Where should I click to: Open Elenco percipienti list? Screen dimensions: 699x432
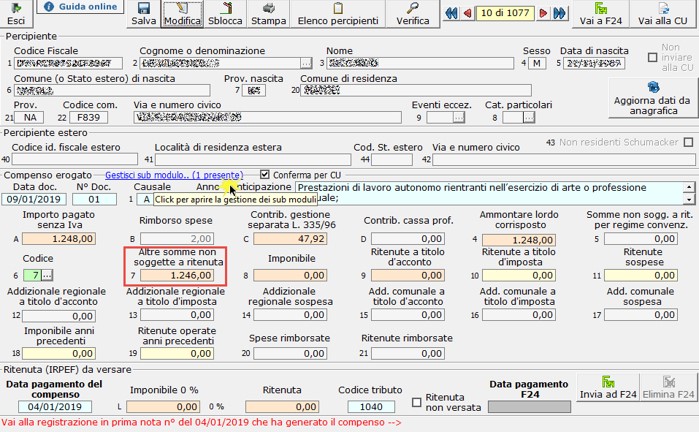(x=338, y=14)
